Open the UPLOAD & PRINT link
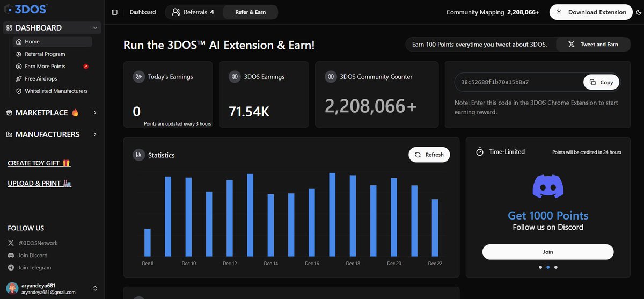Image resolution: width=644 pixels, height=299 pixels. pos(40,184)
